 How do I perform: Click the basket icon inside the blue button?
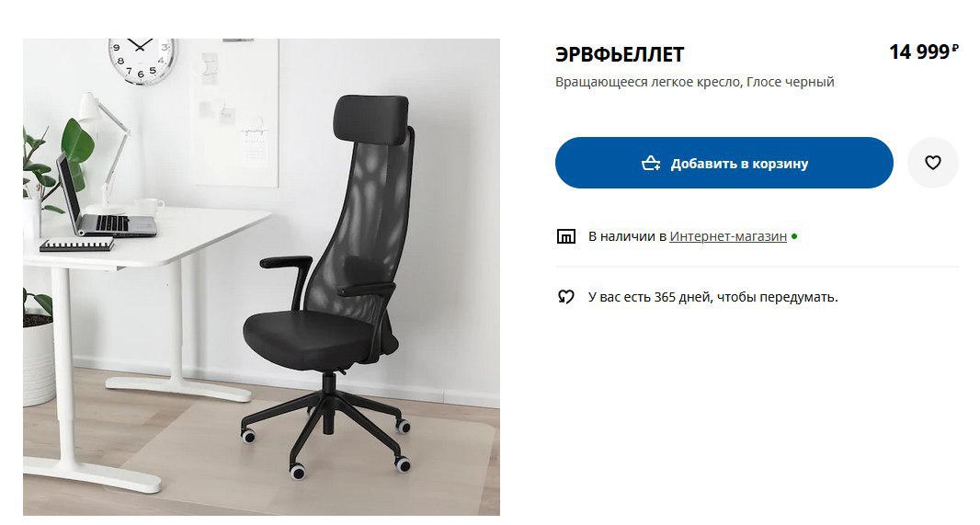[651, 163]
